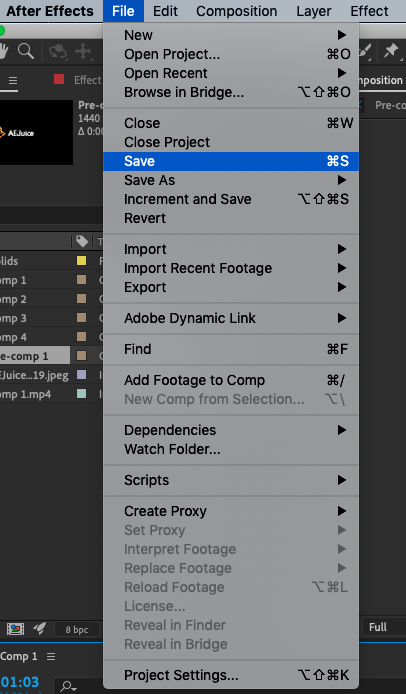The height and width of the screenshot is (694, 406).
Task: Open the Composition menu in menu bar
Action: 236,11
